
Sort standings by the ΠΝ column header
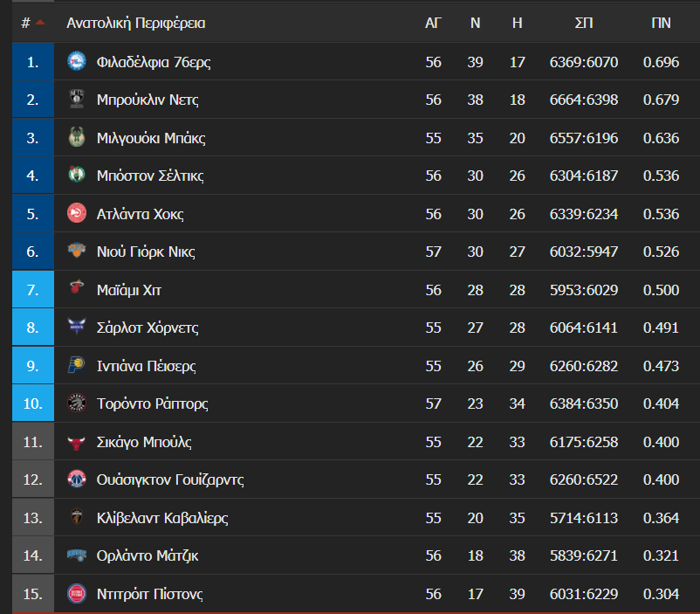661,24
